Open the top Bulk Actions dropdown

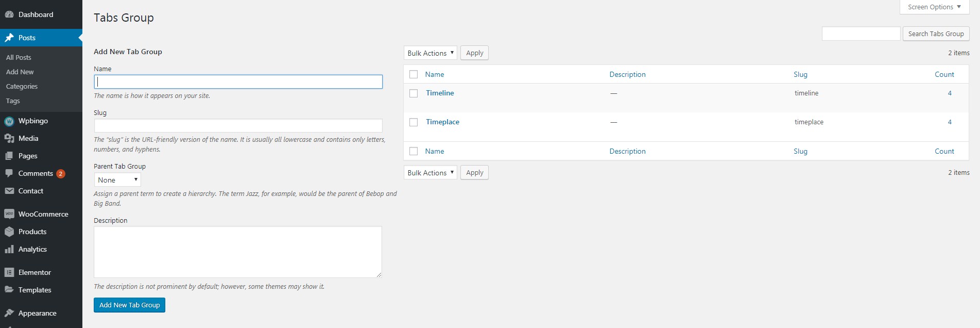coord(431,53)
